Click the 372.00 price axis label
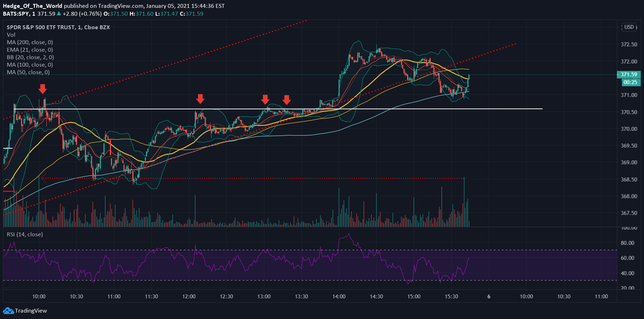 click(629, 62)
